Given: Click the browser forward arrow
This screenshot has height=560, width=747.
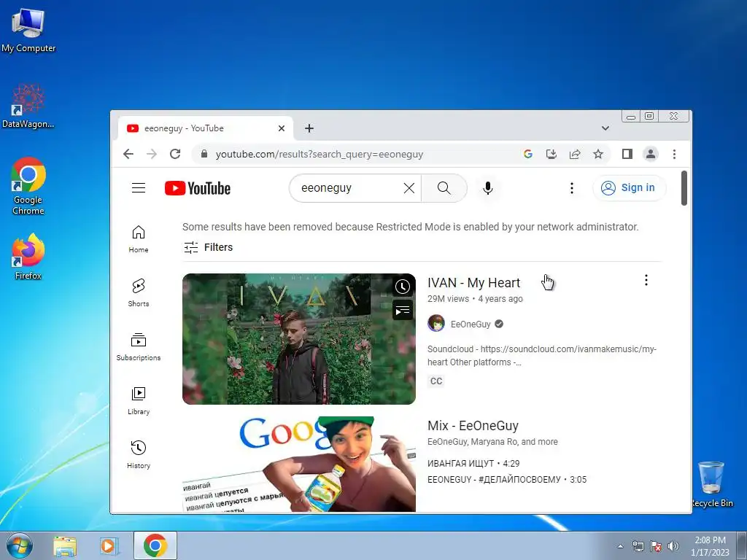Looking at the screenshot, I should 152,154.
